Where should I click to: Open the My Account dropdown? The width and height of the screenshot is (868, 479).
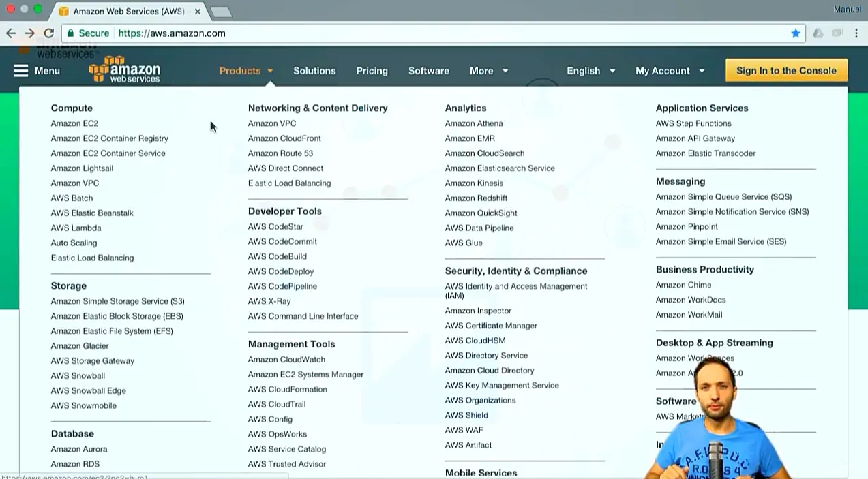tap(670, 71)
